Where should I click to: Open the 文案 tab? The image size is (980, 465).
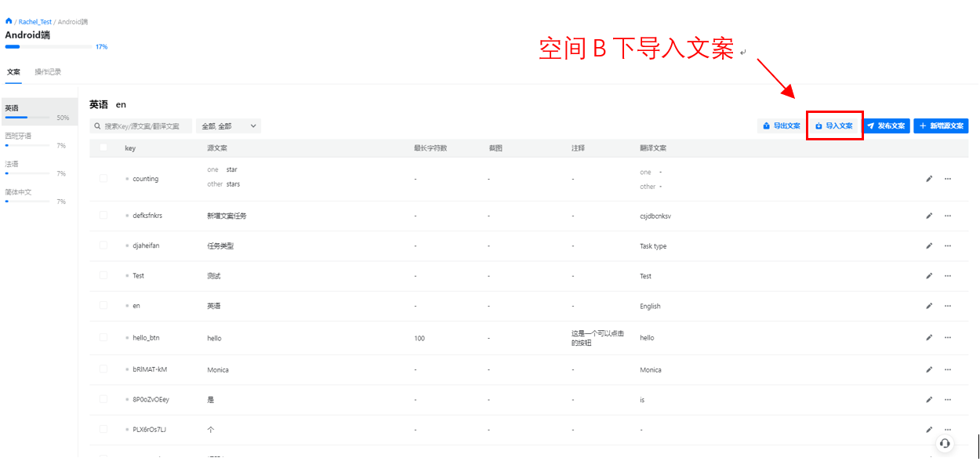(x=13, y=72)
